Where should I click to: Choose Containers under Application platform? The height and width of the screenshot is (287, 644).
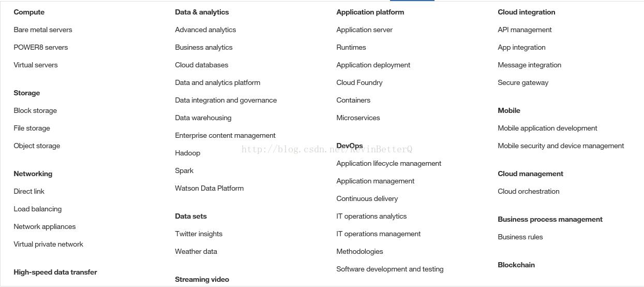[353, 100]
